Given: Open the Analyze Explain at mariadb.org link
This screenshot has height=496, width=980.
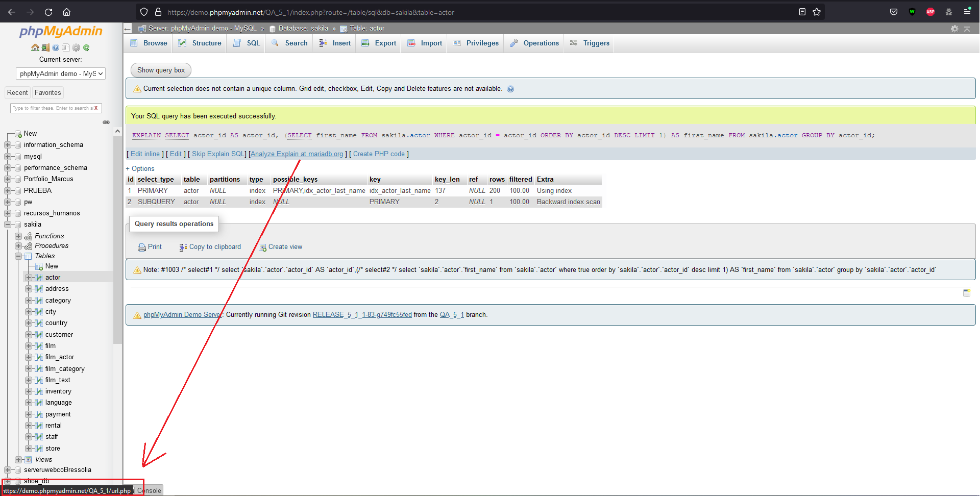Looking at the screenshot, I should [296, 154].
